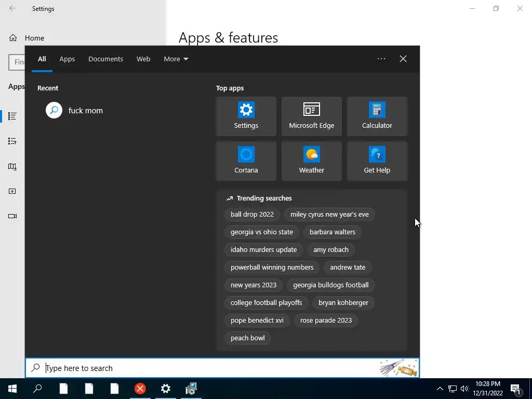Launch Microsoft Edge from Top apps
Screen dimensions: 532x399
click(x=312, y=116)
